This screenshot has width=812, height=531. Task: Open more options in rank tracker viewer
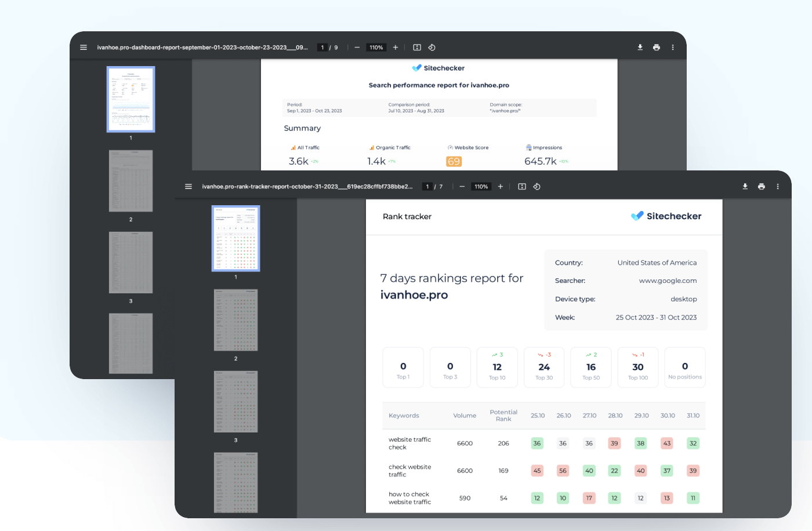pos(778,187)
